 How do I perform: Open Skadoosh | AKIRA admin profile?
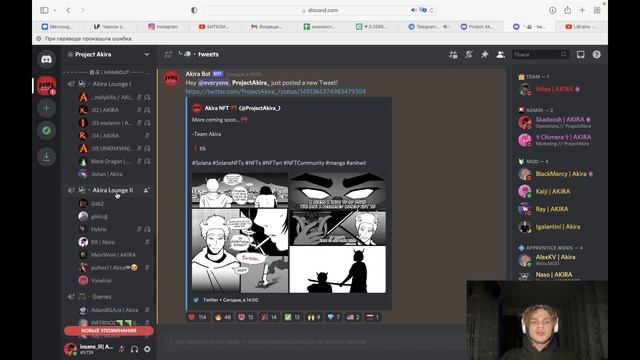point(556,122)
